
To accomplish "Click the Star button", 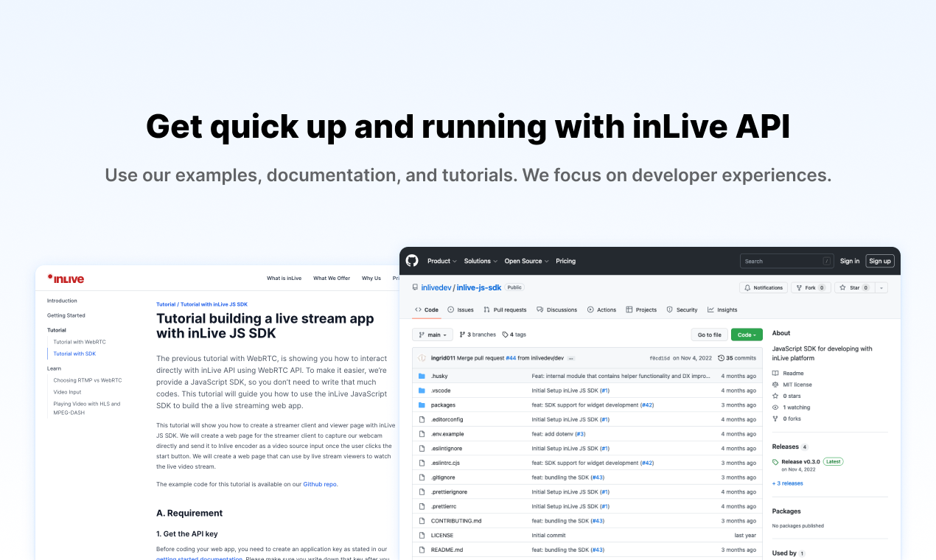I will tap(855, 287).
